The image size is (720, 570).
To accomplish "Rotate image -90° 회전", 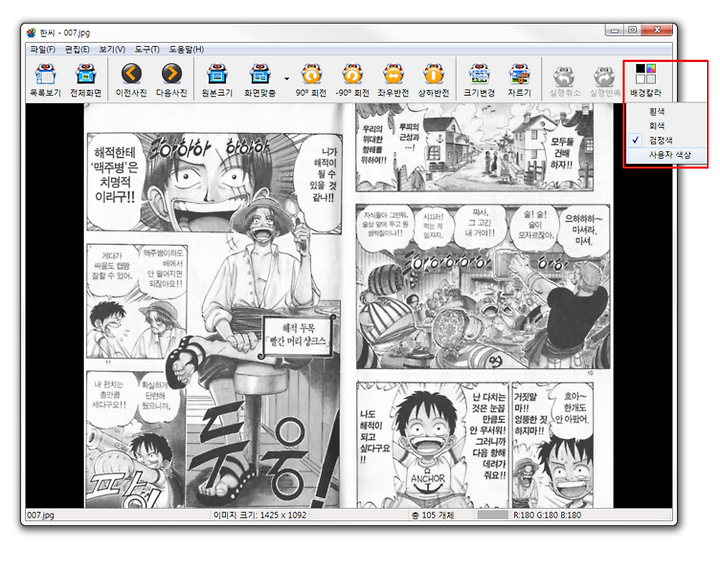I will click(x=352, y=80).
